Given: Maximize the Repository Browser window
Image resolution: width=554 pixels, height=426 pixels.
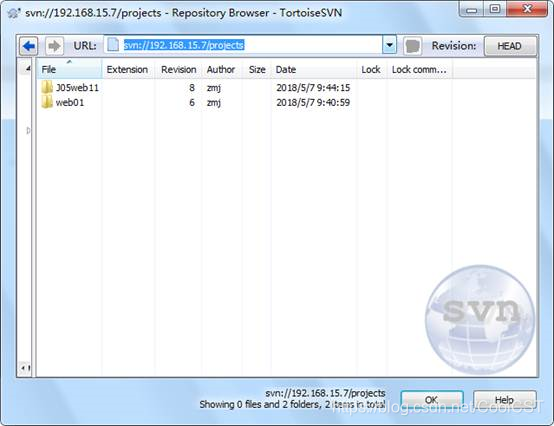Looking at the screenshot, I should [x=495, y=9].
